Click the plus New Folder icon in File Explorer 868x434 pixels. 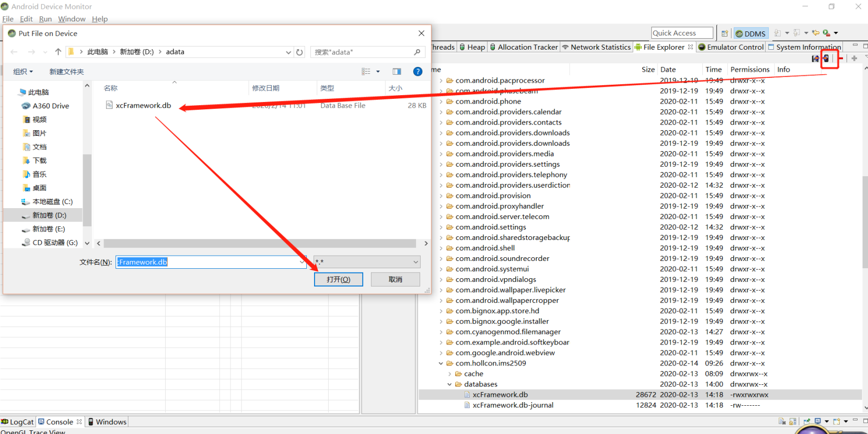[854, 59]
